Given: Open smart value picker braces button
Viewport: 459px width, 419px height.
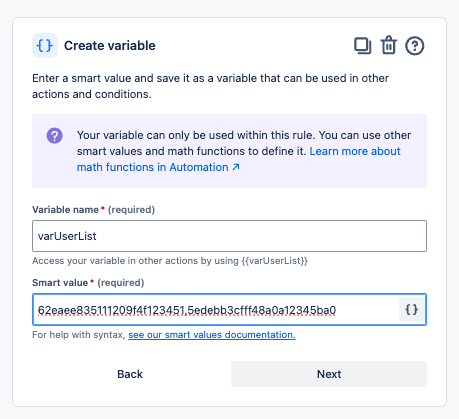Looking at the screenshot, I should 411,310.
